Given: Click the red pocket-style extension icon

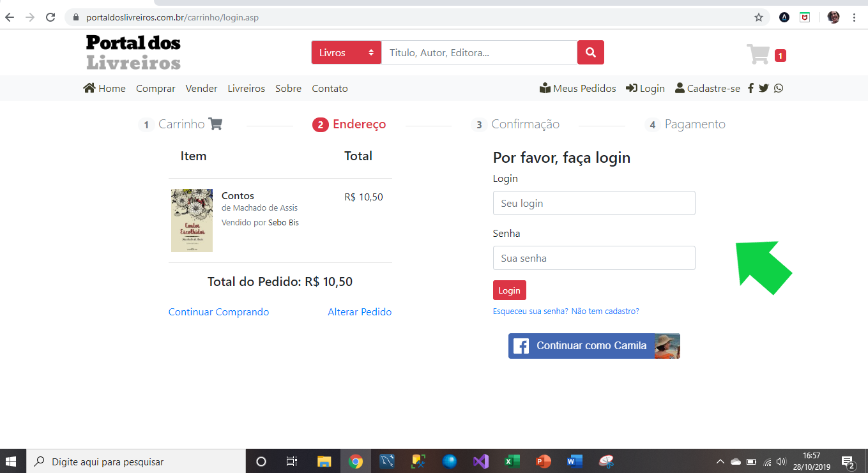Looking at the screenshot, I should coord(805,17).
